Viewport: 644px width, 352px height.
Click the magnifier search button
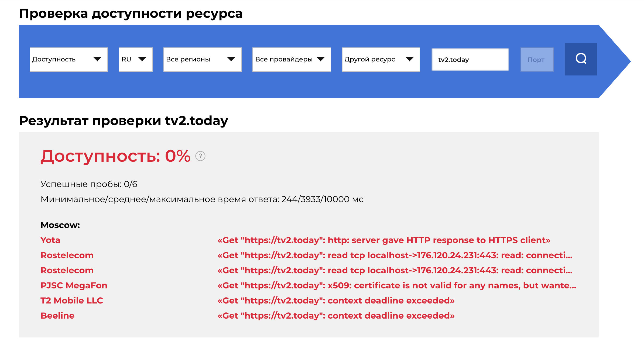(581, 59)
